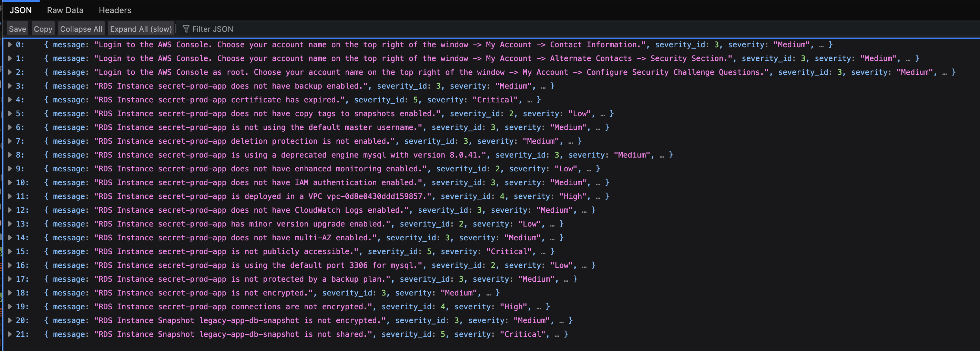Image resolution: width=980 pixels, height=351 pixels.
Task: Click the funnel filter icon
Action: pyautogui.click(x=186, y=29)
